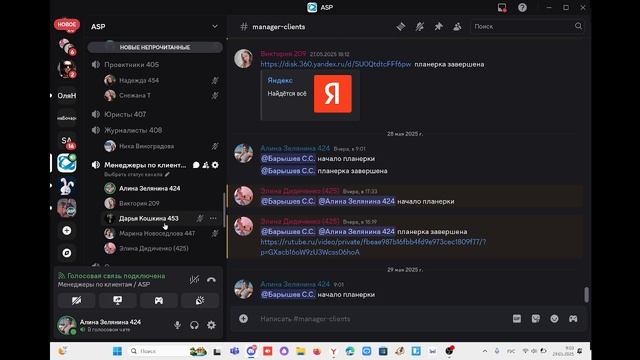Turn on camera in voice panel
Screen dimensions: 640x360
click(x=76, y=301)
